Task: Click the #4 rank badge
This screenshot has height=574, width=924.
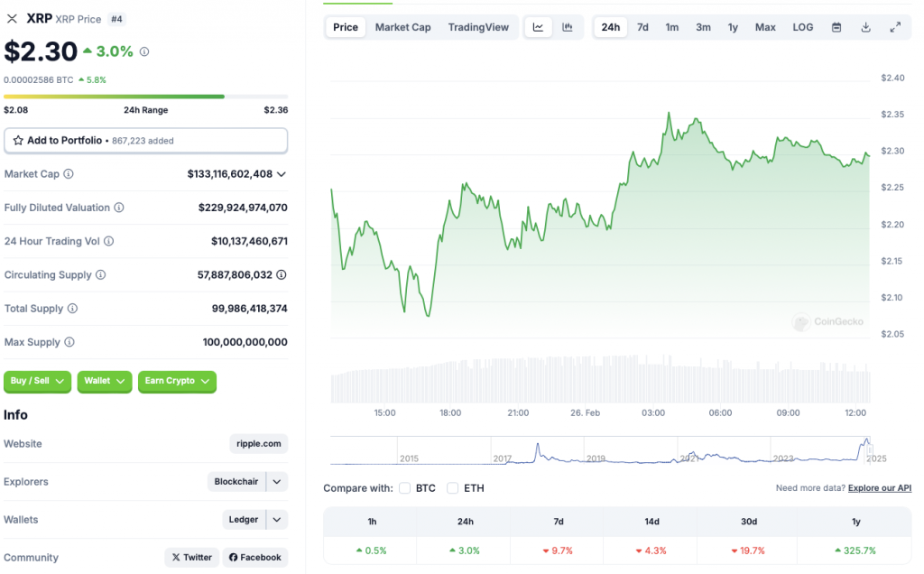Action: 116,19
